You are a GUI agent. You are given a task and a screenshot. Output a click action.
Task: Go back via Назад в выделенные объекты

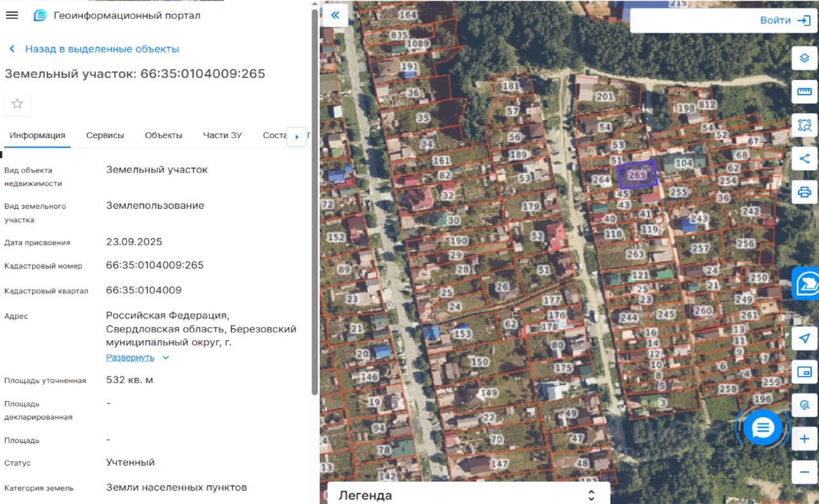click(x=94, y=49)
